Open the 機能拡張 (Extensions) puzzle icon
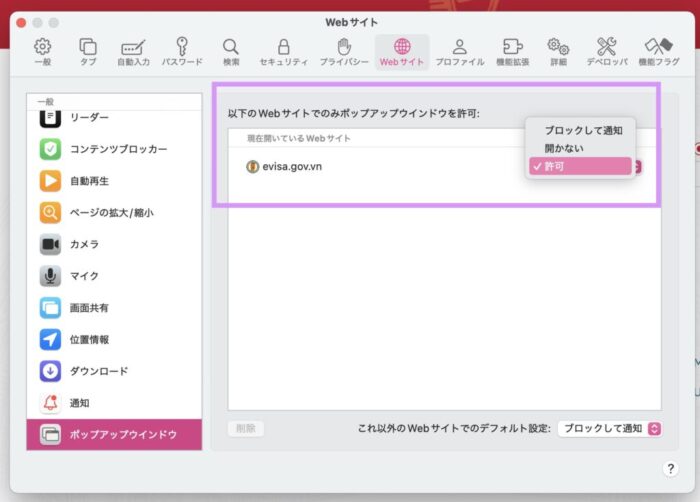 pos(513,52)
